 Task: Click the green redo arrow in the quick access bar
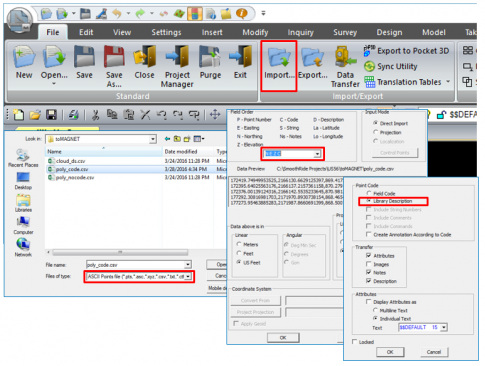(x=140, y=14)
